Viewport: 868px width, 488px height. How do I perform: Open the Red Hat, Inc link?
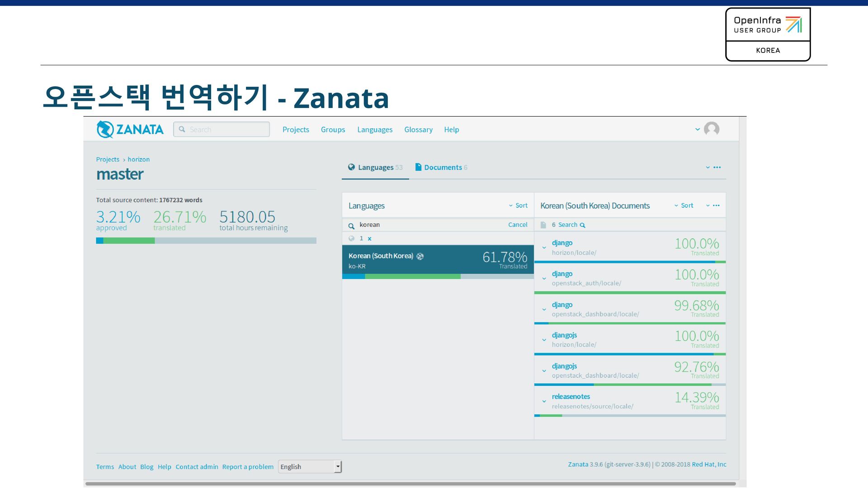[709, 465]
